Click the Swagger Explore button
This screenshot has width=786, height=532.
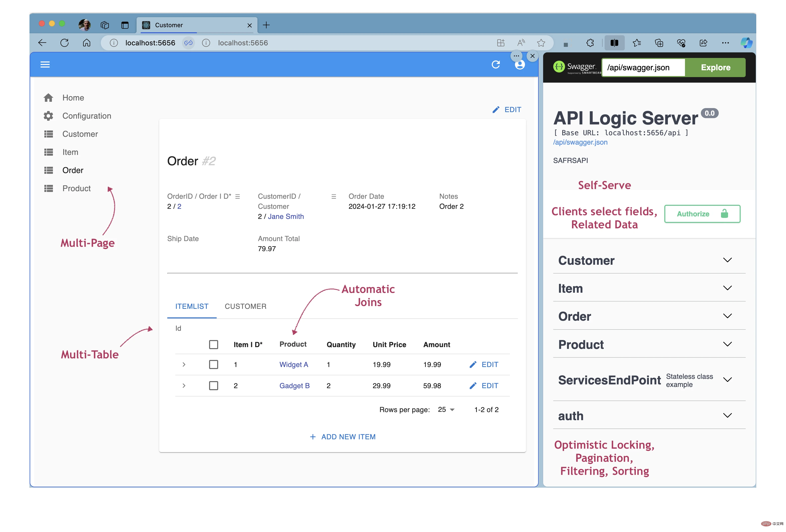coord(715,67)
